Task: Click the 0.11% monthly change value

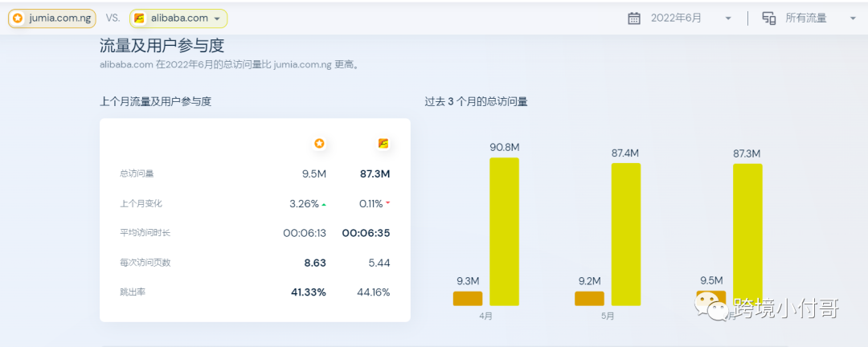Action: [371, 204]
